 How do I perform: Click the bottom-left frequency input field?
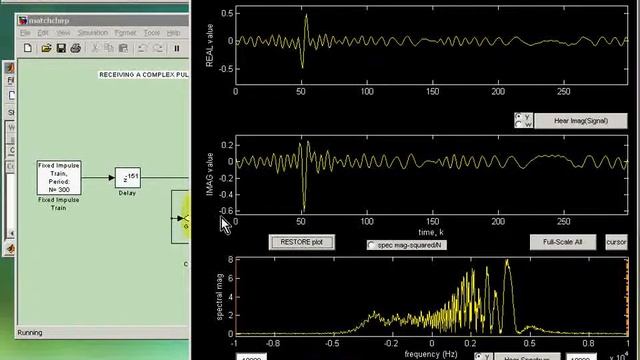[x=251, y=357]
